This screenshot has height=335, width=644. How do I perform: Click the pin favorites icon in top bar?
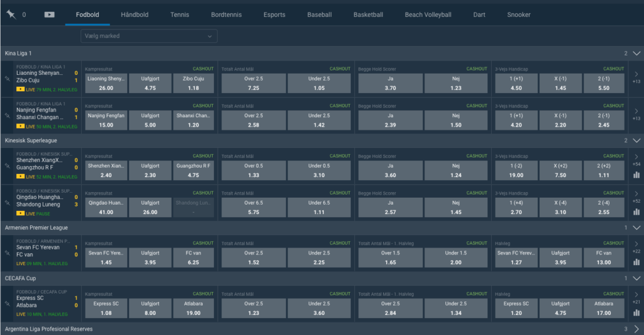tap(11, 14)
